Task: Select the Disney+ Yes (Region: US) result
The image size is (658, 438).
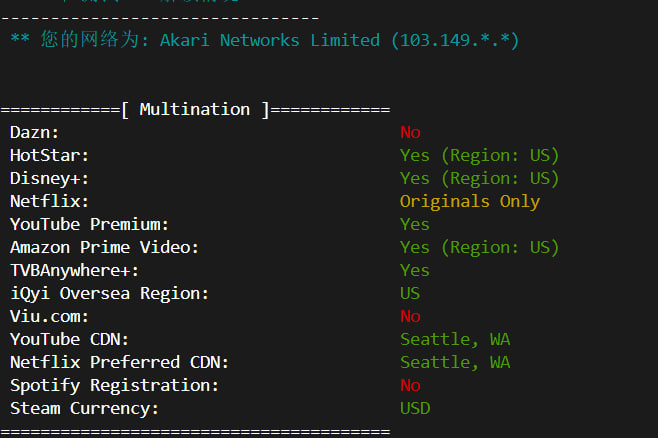Action: (x=479, y=178)
